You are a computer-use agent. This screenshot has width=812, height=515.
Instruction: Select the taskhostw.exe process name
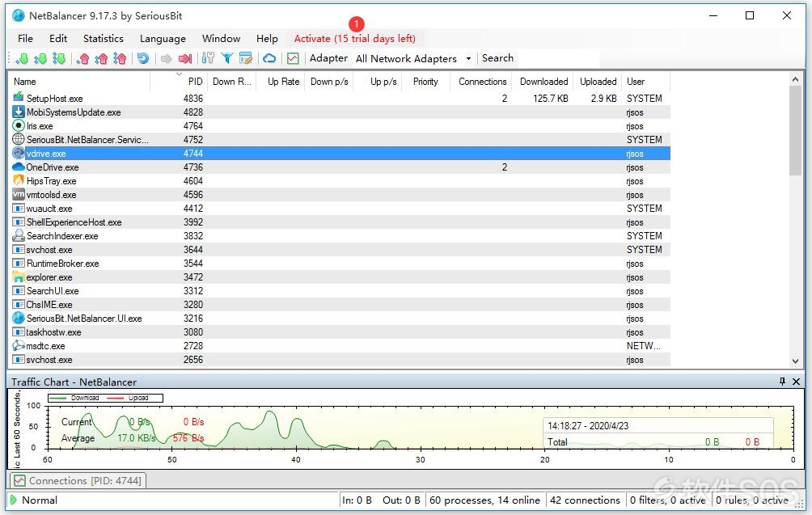pos(54,332)
